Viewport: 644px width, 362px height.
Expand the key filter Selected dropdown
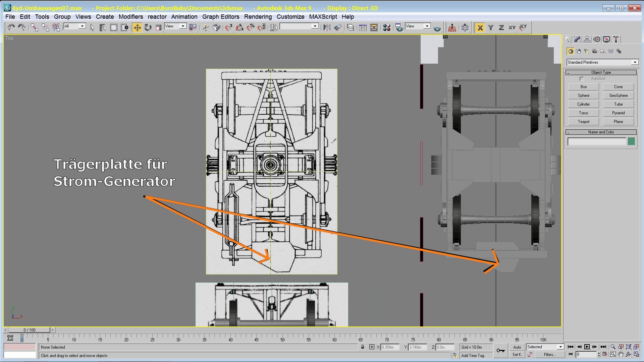(560, 347)
